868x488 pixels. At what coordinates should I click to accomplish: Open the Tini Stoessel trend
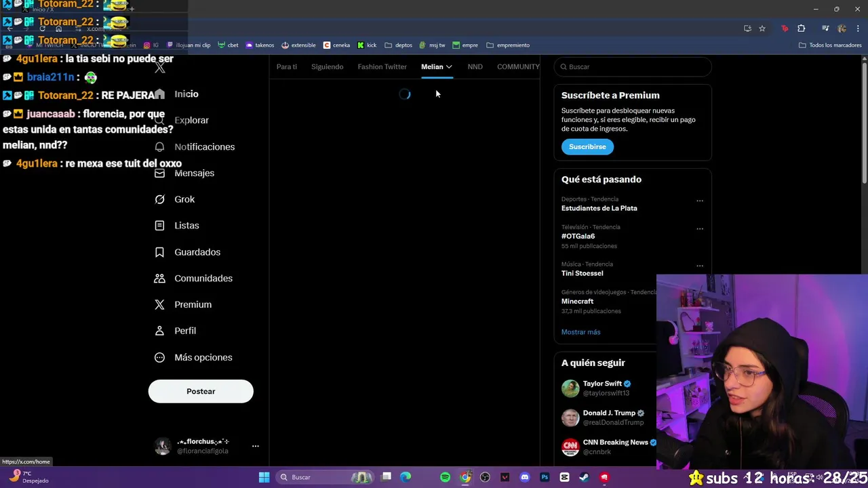pos(582,273)
